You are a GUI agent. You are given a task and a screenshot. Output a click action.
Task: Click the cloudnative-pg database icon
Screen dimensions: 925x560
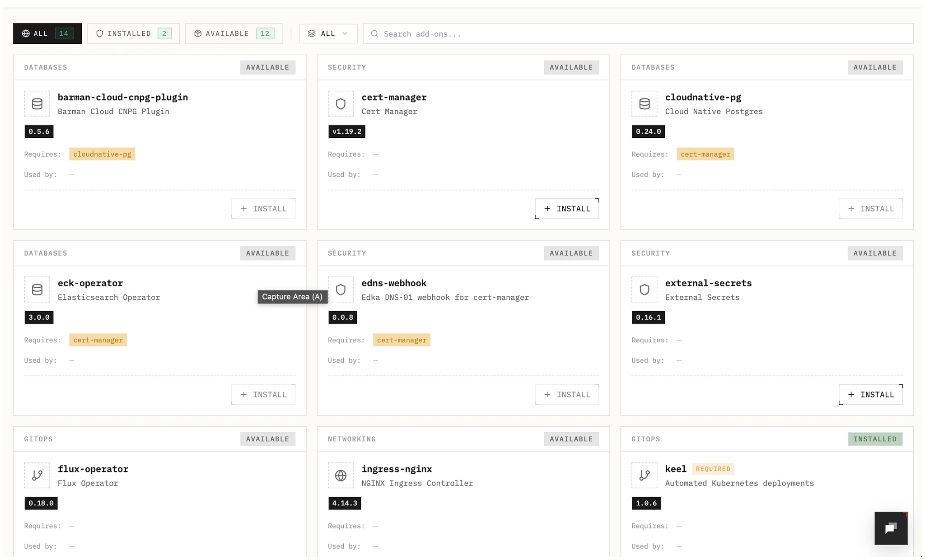tap(645, 104)
